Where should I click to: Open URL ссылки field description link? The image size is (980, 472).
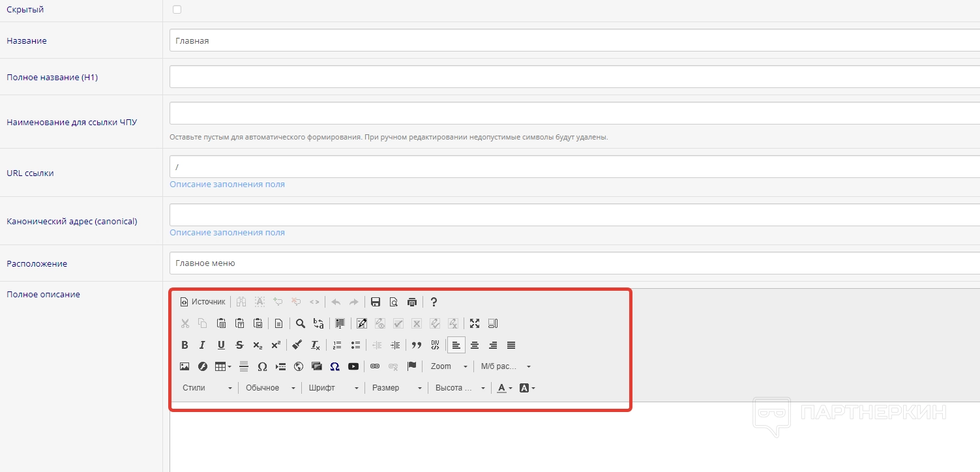click(227, 184)
